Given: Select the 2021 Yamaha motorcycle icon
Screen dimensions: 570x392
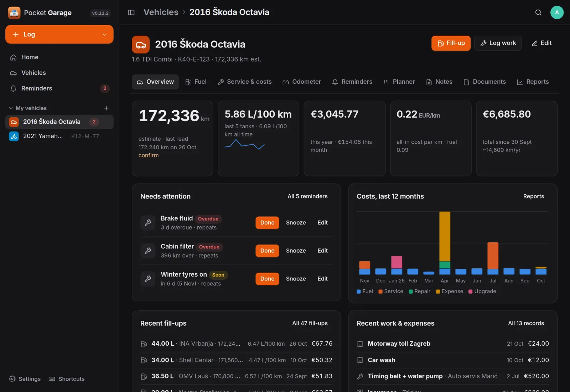Looking at the screenshot, I should coord(14,136).
